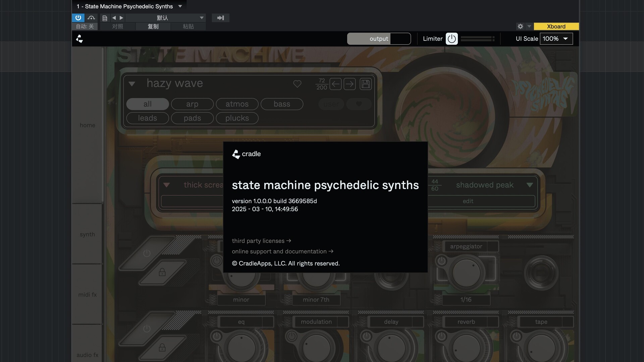
Task: Click the arpeggiator module label
Action: point(466,246)
